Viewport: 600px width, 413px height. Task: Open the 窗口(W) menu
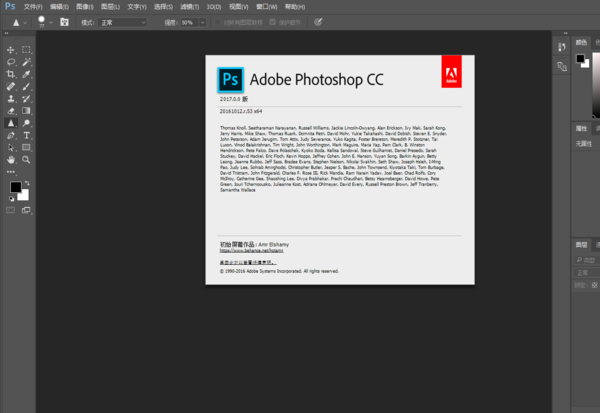click(267, 7)
